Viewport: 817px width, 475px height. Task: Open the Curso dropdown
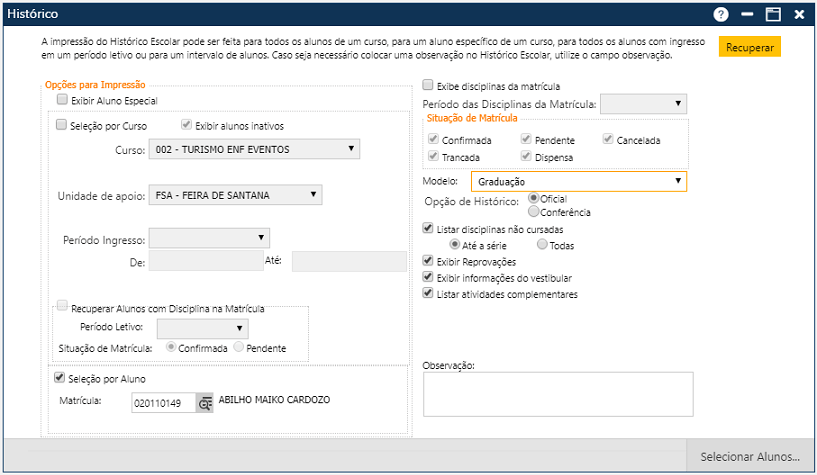(253, 149)
